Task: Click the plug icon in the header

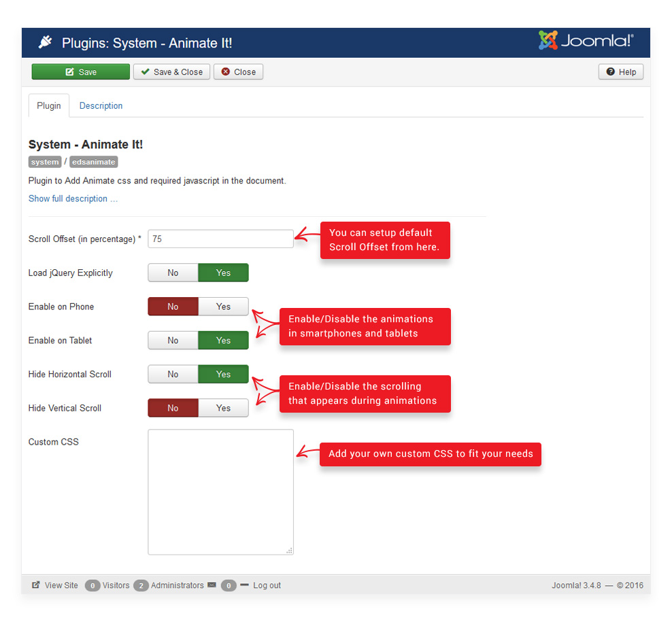Action: [x=45, y=43]
